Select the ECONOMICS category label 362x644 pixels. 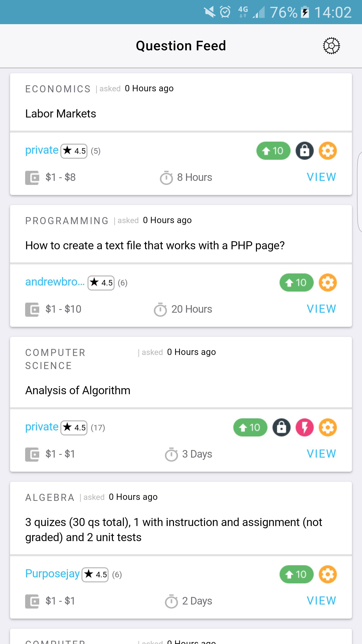pyautogui.click(x=58, y=89)
